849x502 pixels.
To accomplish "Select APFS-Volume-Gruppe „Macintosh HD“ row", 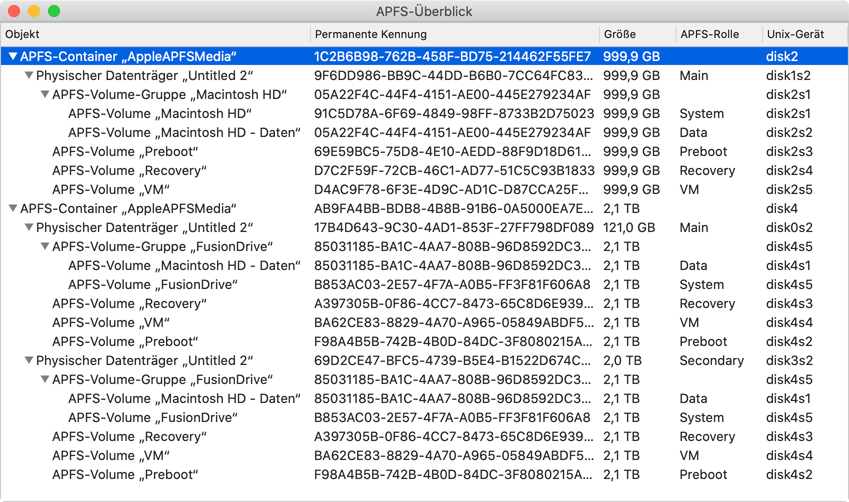I will [x=424, y=94].
